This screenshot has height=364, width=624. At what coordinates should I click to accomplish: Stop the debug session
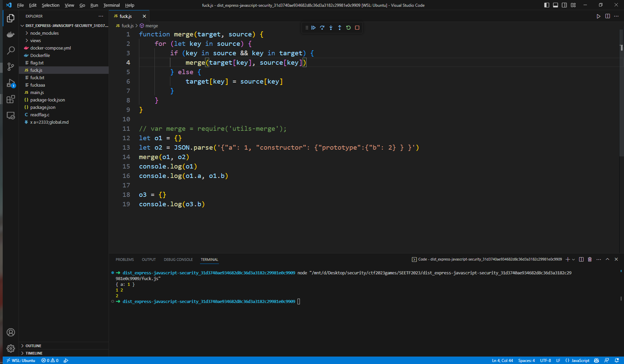pos(357,28)
